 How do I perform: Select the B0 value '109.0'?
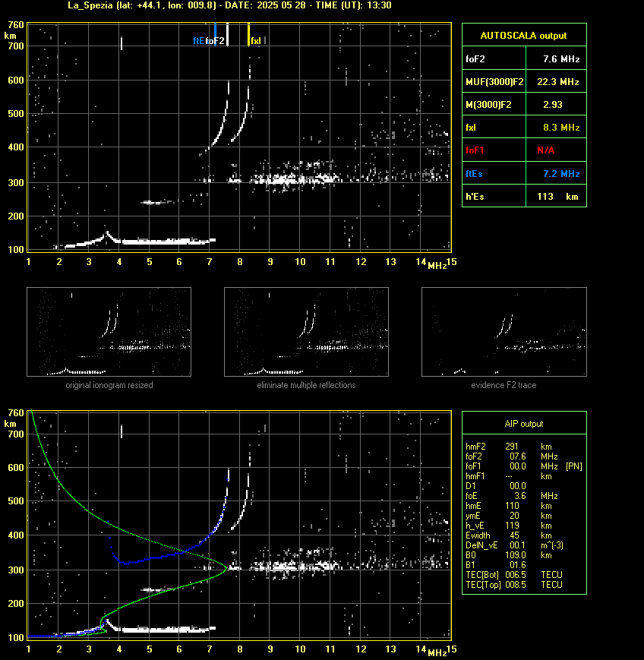pos(516,555)
